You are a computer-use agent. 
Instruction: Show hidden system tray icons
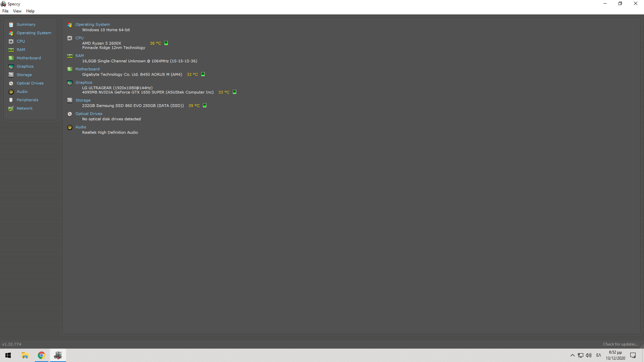click(x=572, y=356)
